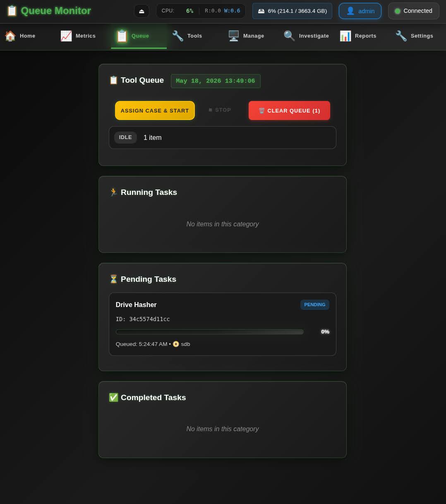Click the Tool Queue heading text
This screenshot has height=504, width=446.
142,80
